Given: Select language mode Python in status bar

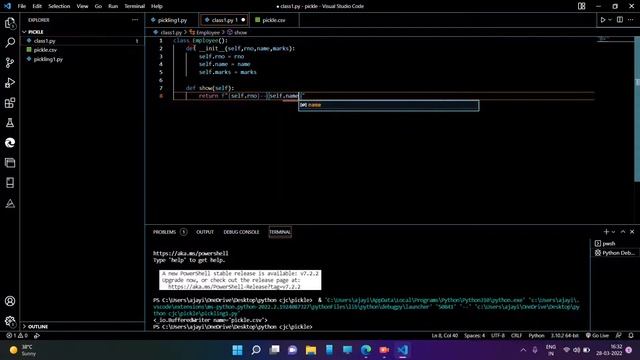Looking at the screenshot, I should pyautogui.click(x=536, y=336).
